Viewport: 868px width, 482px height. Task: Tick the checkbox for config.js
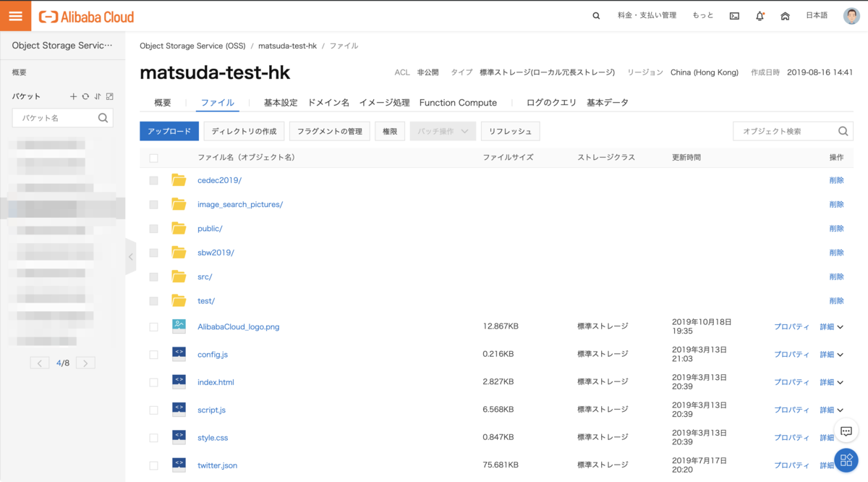click(x=153, y=355)
